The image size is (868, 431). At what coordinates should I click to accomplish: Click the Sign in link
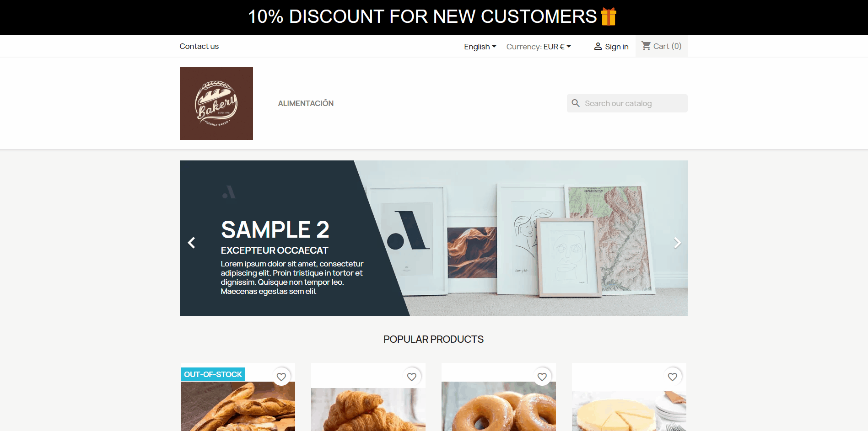[617, 47]
